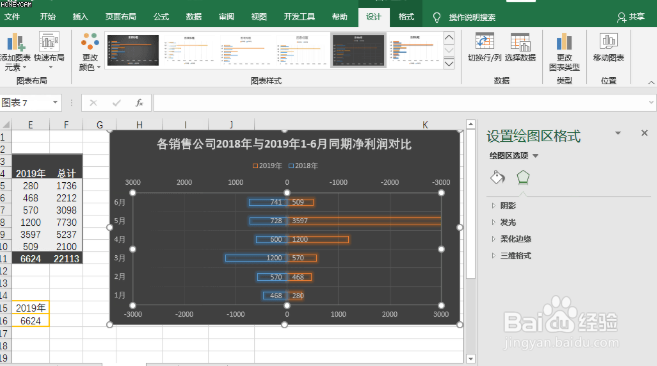The height and width of the screenshot is (366, 657).
Task: Switch to the Insert tab
Action: tap(80, 17)
